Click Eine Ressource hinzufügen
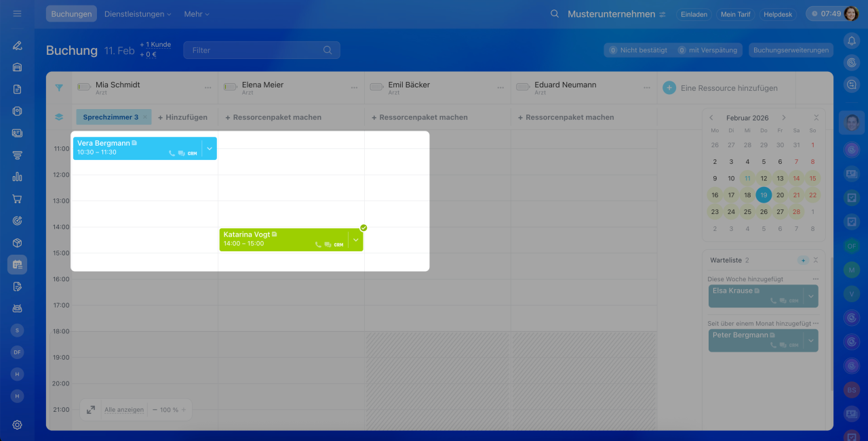Screen dimensions: 868x441 point(728,88)
